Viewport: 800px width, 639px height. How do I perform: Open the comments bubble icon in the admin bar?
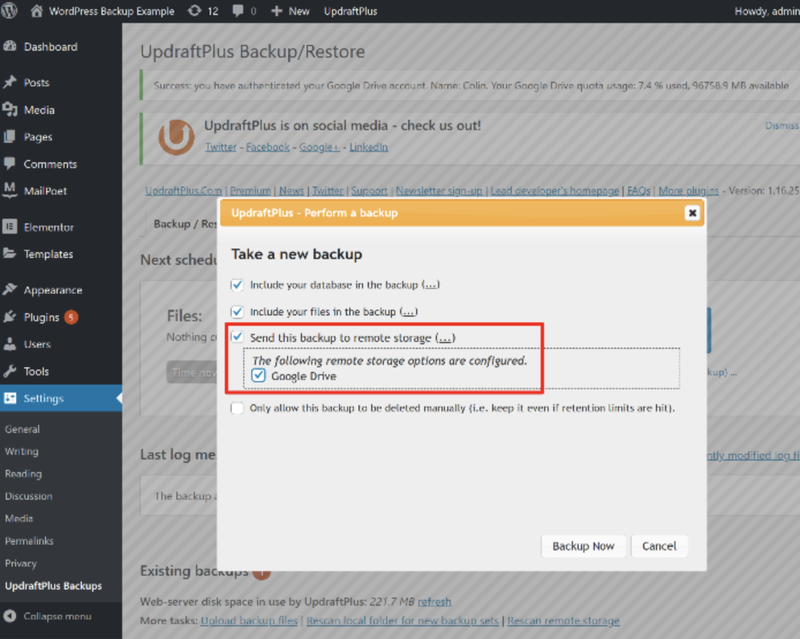click(x=237, y=11)
